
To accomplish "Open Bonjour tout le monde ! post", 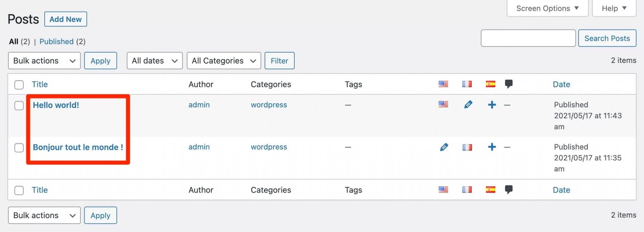I will pos(78,147).
